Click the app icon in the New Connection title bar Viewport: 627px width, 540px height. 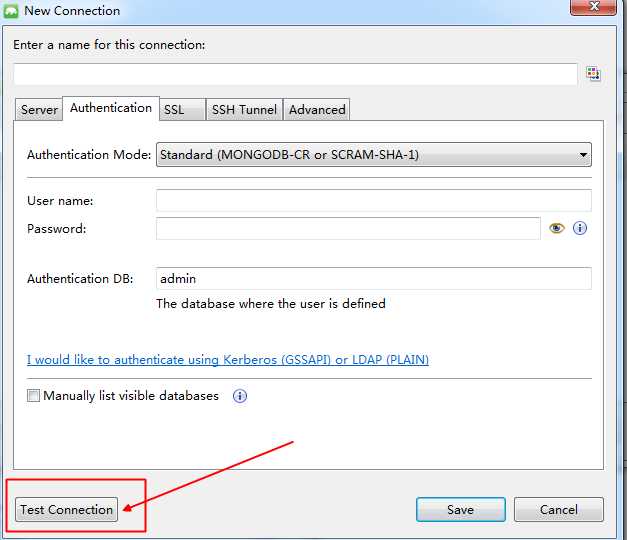[11, 11]
